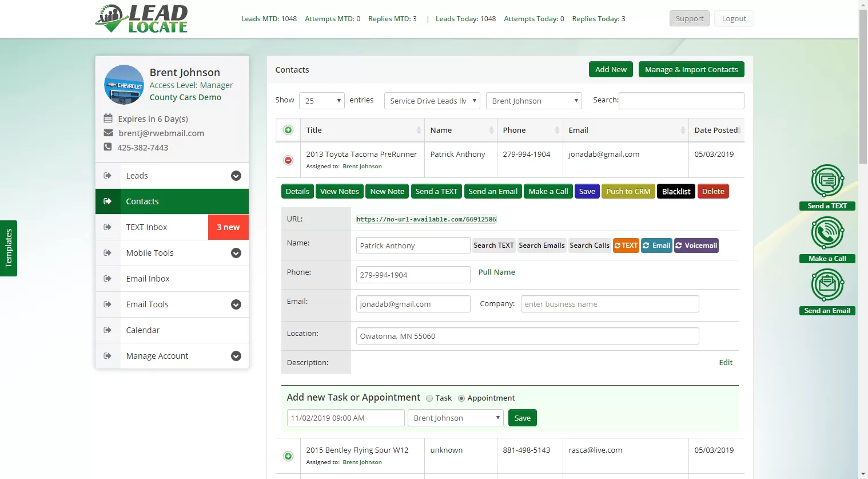Viewport: 868px width, 479px height.
Task: Sort table by Title column
Action: tap(361, 130)
